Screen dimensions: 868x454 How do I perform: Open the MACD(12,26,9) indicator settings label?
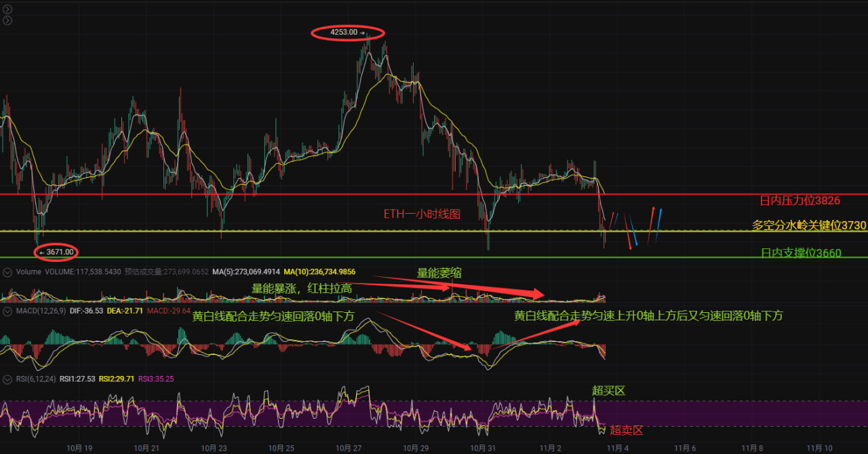click(x=41, y=311)
